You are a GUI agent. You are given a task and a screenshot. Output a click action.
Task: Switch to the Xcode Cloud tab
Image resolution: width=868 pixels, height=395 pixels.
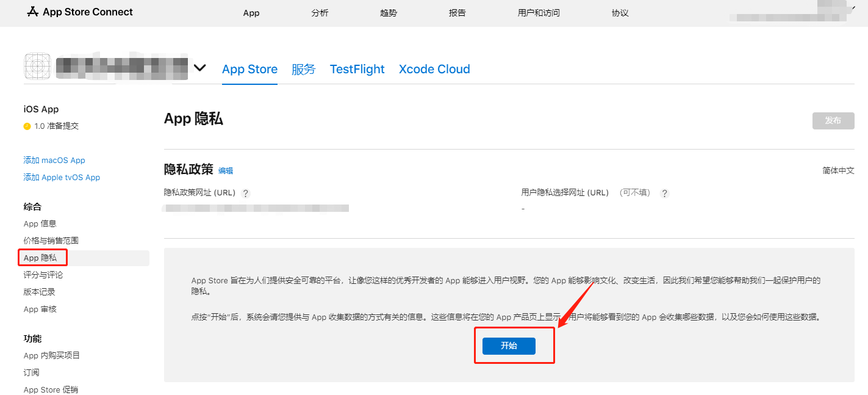[434, 69]
